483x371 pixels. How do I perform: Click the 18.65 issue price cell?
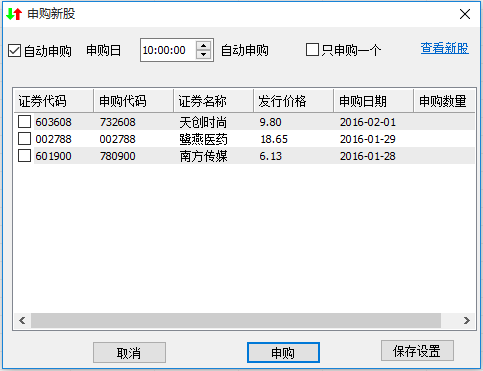point(274,139)
